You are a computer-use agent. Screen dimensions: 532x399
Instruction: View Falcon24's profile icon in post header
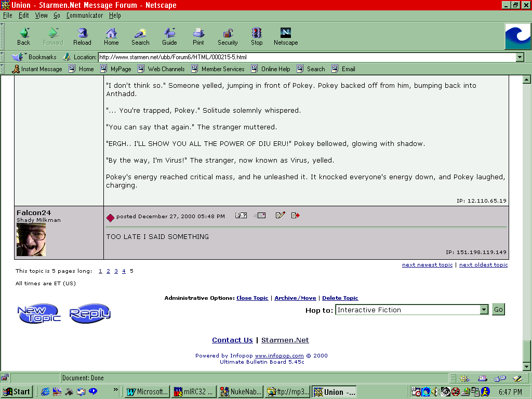(x=241, y=216)
